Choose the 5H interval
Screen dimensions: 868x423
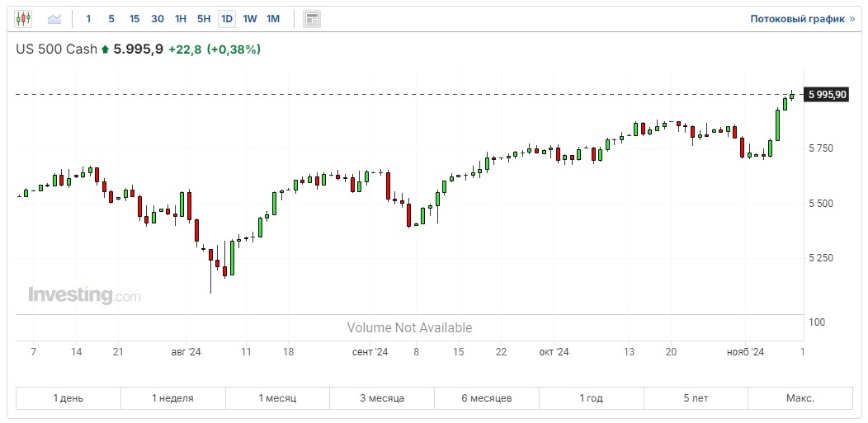204,19
